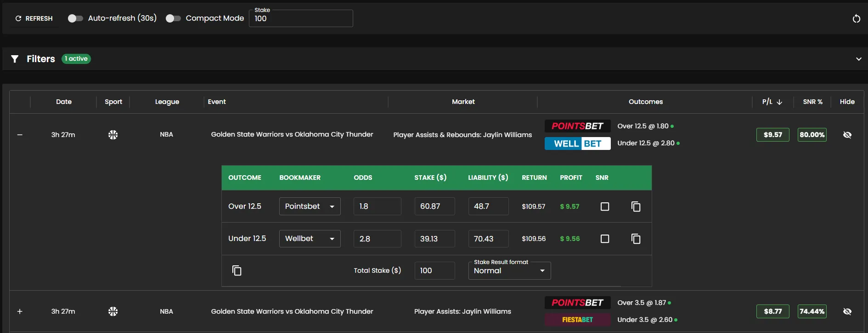Click the stake field showing 60.87

(x=435, y=207)
